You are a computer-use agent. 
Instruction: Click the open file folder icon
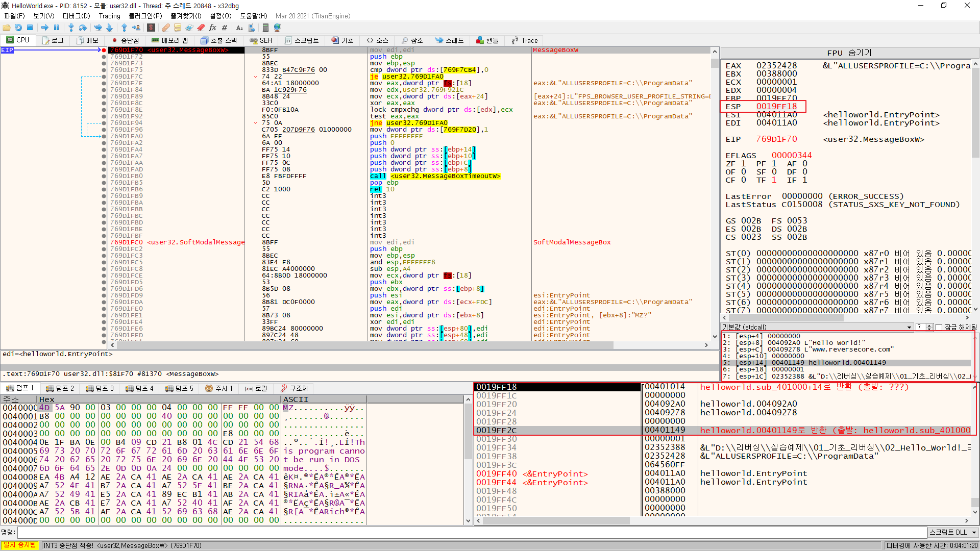[x=7, y=28]
